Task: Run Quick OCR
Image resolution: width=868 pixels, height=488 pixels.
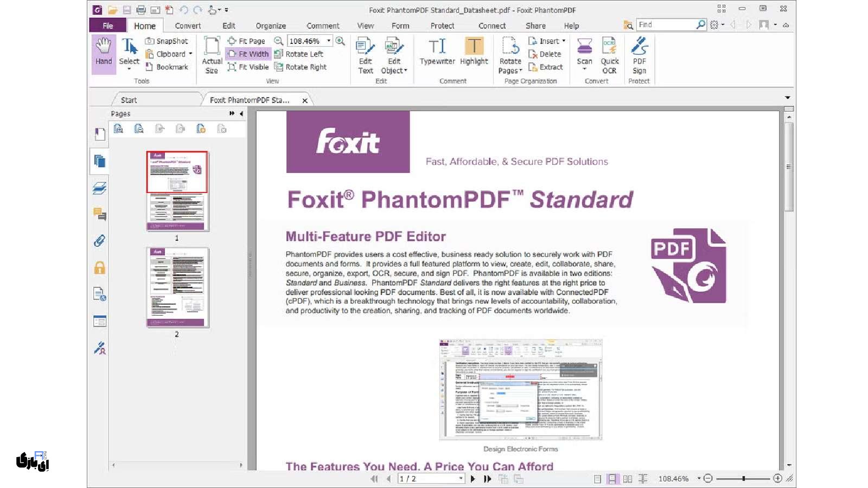Action: [609, 55]
